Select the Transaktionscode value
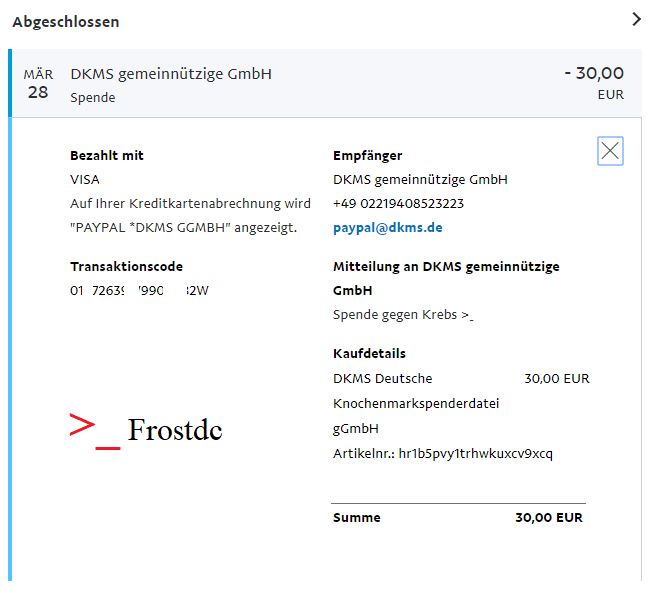 pos(139,291)
